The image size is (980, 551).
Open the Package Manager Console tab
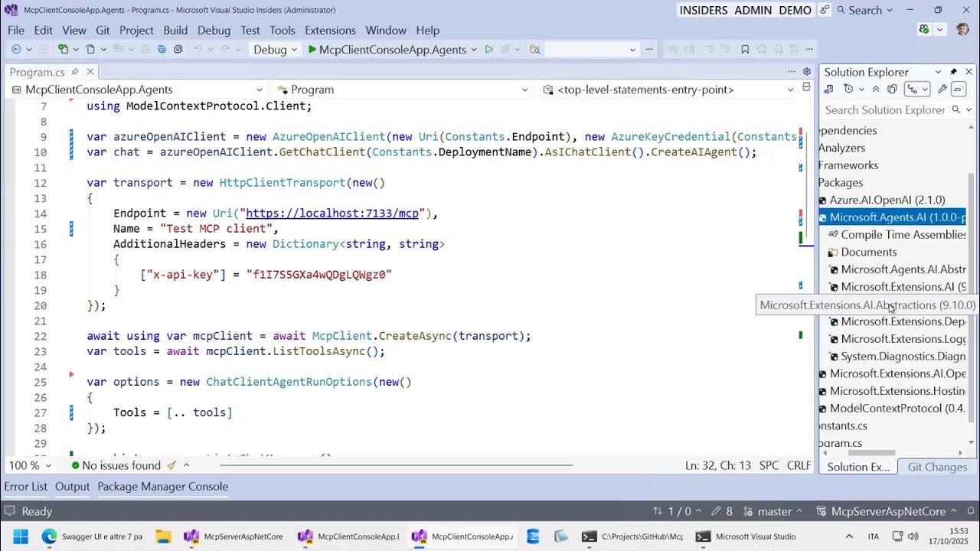[162, 486]
